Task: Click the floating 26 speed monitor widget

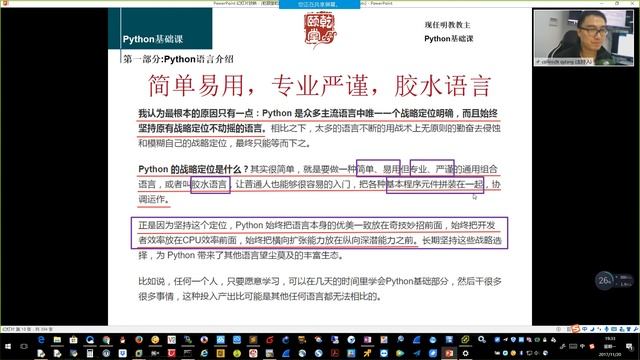Action: click(613, 280)
